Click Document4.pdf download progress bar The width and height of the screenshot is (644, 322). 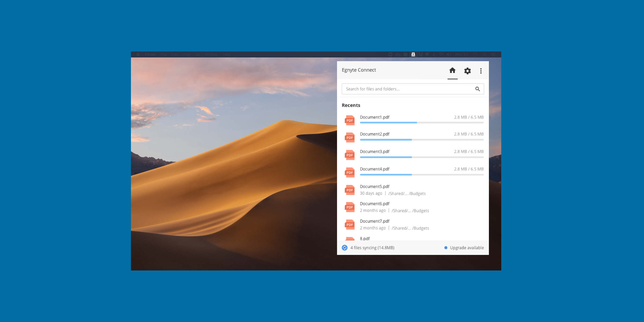(422, 175)
